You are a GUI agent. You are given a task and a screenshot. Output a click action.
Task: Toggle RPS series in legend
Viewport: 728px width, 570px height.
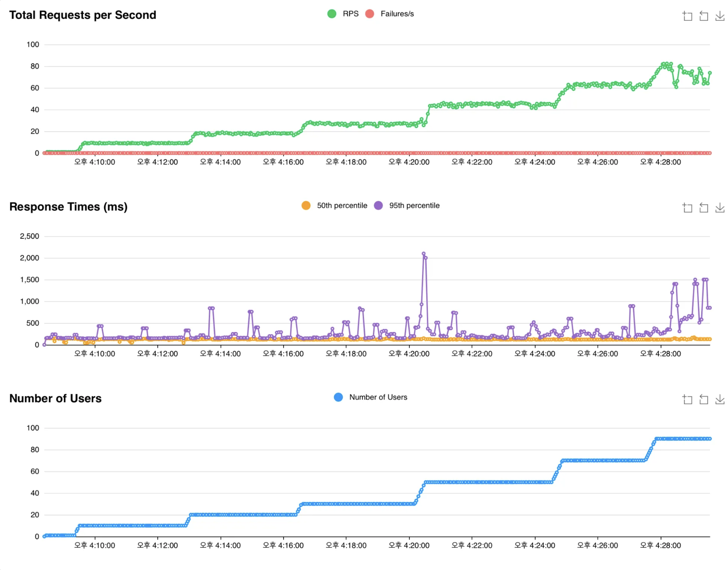pyautogui.click(x=351, y=14)
